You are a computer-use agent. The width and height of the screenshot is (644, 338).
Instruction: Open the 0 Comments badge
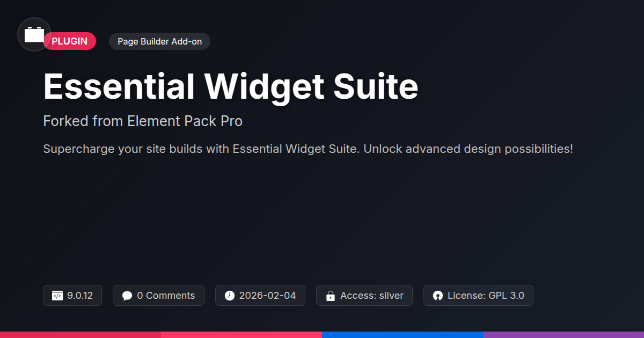[158, 296]
